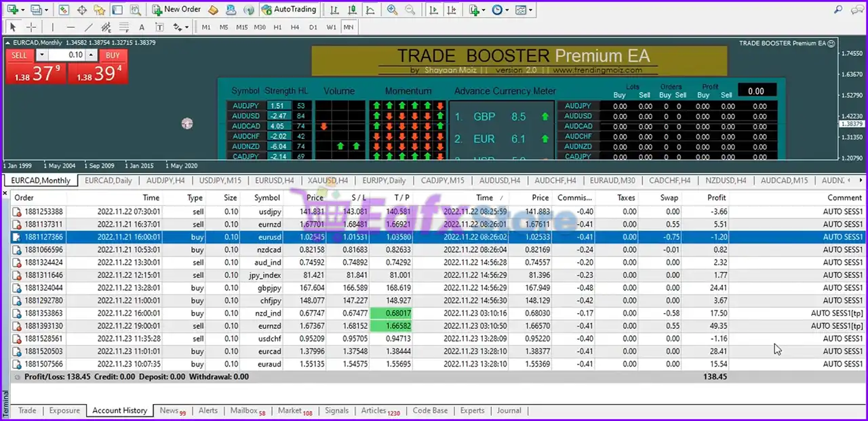Toggle the Market Watch window icon
The image size is (868, 421).
pyautogui.click(x=64, y=10)
